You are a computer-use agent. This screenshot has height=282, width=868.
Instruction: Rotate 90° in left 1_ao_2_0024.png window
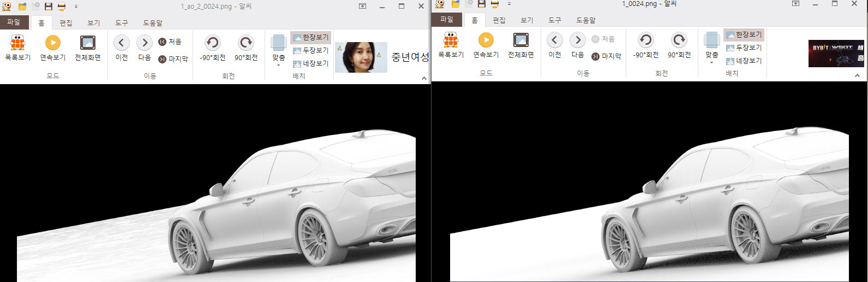pyautogui.click(x=246, y=48)
